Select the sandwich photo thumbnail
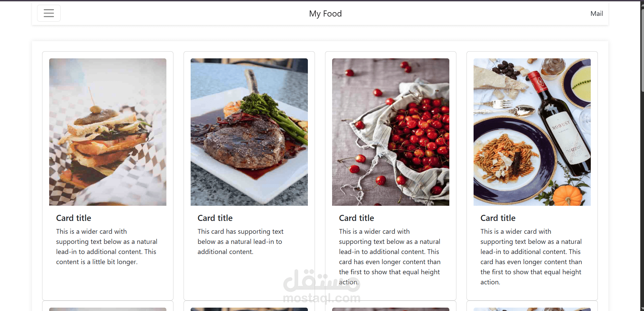 (108, 132)
